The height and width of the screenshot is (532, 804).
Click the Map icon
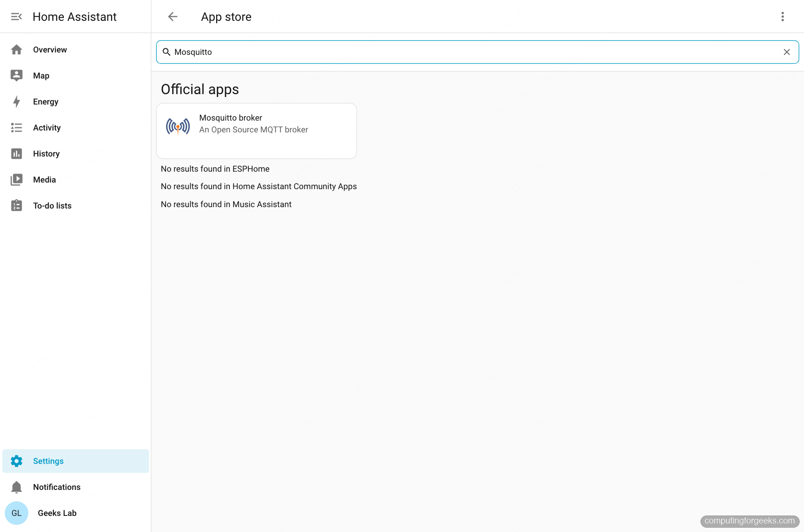click(x=17, y=76)
